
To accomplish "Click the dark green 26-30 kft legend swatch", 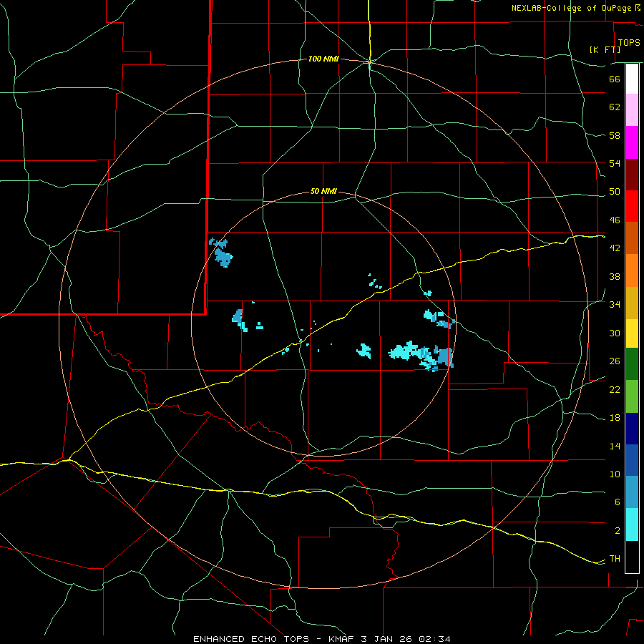I will click(x=632, y=364).
